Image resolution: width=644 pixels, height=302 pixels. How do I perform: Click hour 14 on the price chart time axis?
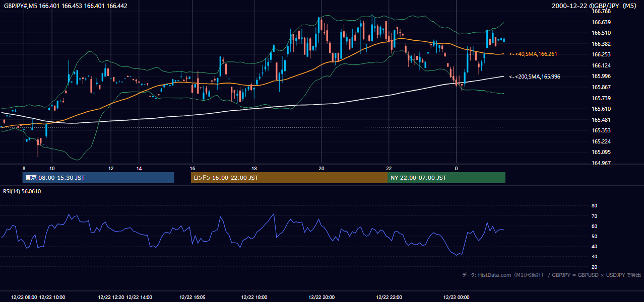[139, 168]
